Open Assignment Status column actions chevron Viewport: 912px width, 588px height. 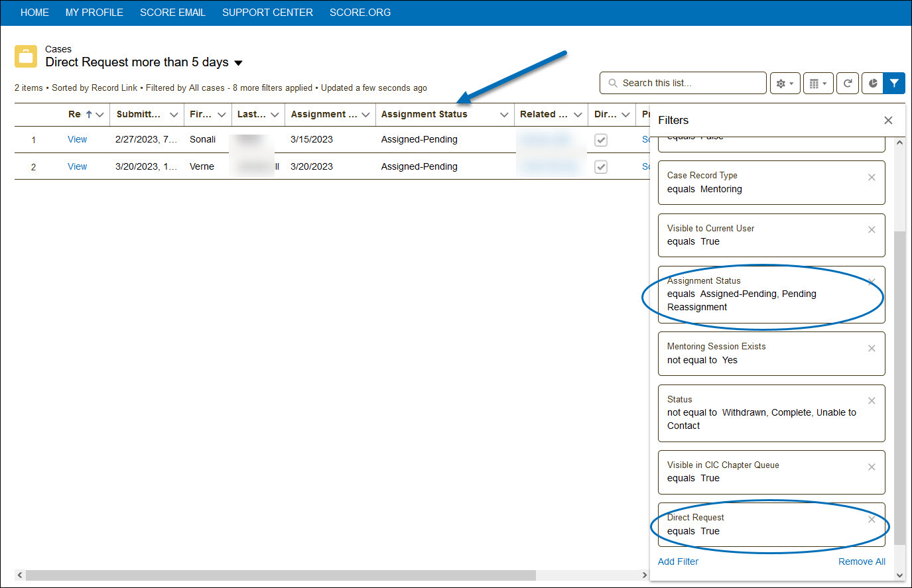504,115
